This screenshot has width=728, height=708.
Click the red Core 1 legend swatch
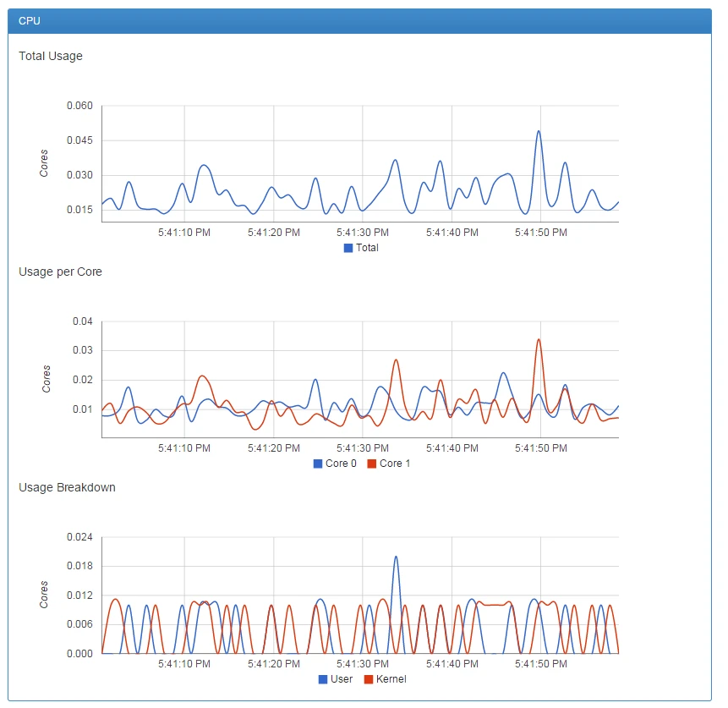tap(371, 464)
